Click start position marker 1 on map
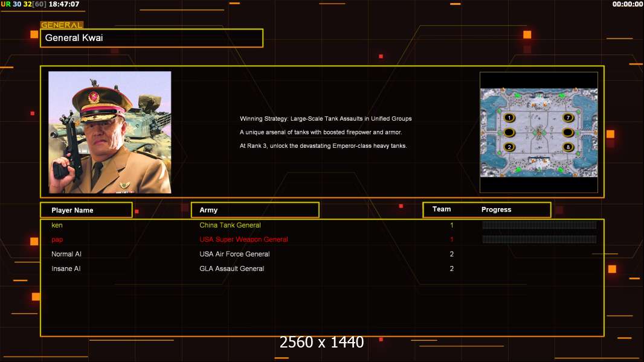Viewport: 644px width, 362px height. [x=509, y=118]
